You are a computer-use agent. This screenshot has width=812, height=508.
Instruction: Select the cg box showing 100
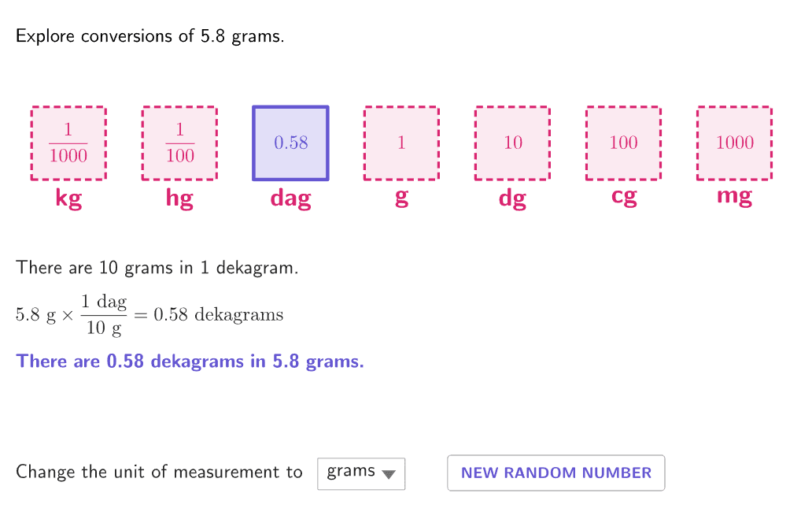623,143
